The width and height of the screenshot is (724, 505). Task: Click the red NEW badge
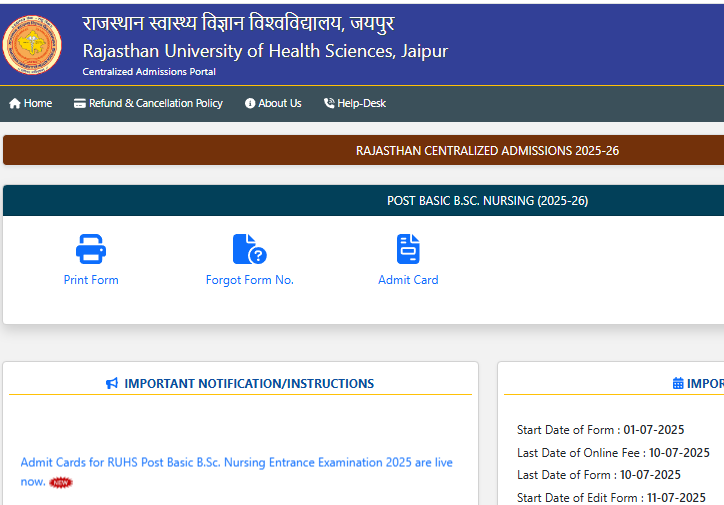(61, 483)
